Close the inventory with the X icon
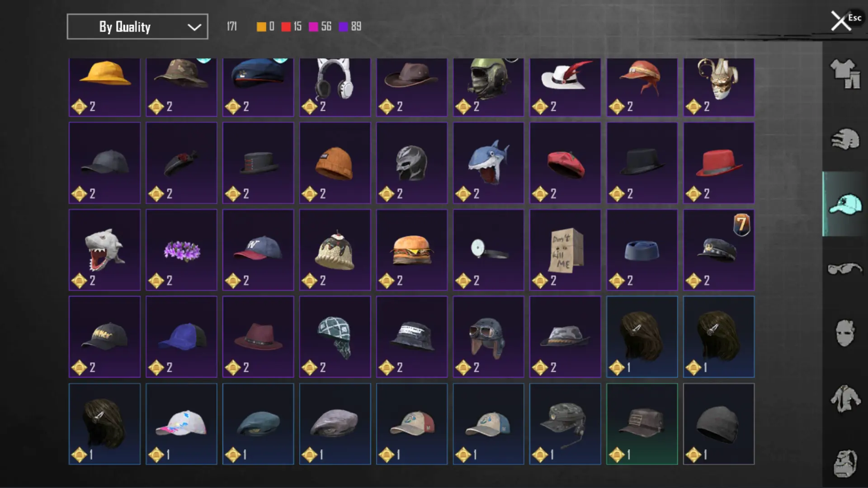This screenshot has height=488, width=868. pos(841,21)
